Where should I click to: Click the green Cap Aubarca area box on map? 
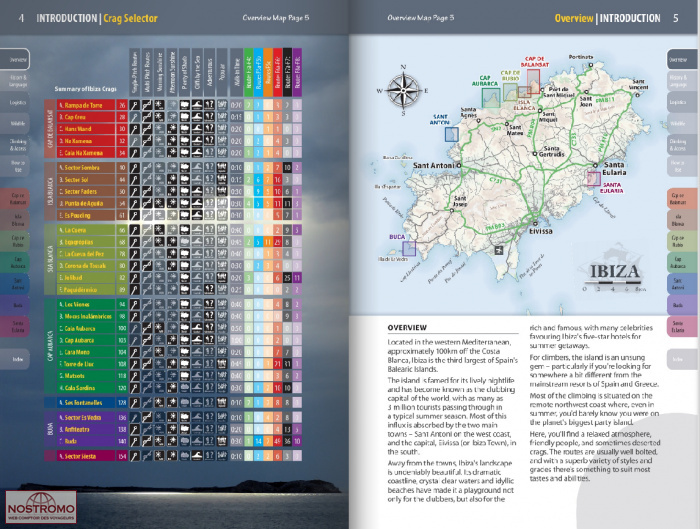point(491,98)
